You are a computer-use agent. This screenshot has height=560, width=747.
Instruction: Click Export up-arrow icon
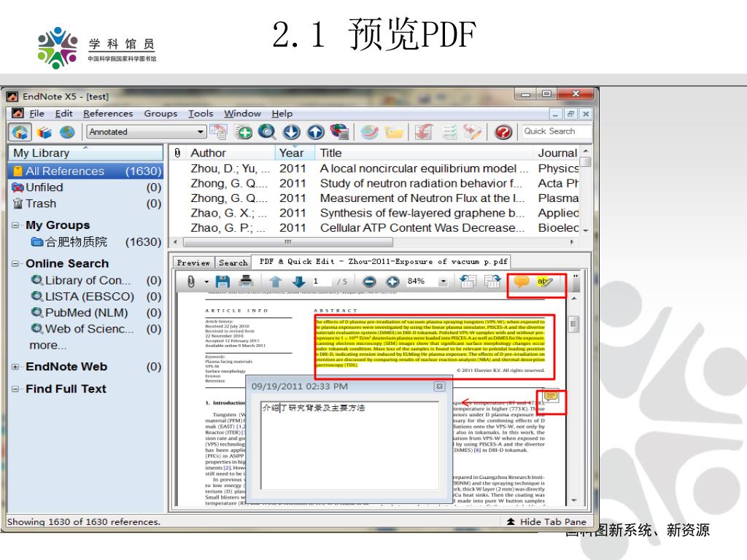pyautogui.click(x=315, y=132)
